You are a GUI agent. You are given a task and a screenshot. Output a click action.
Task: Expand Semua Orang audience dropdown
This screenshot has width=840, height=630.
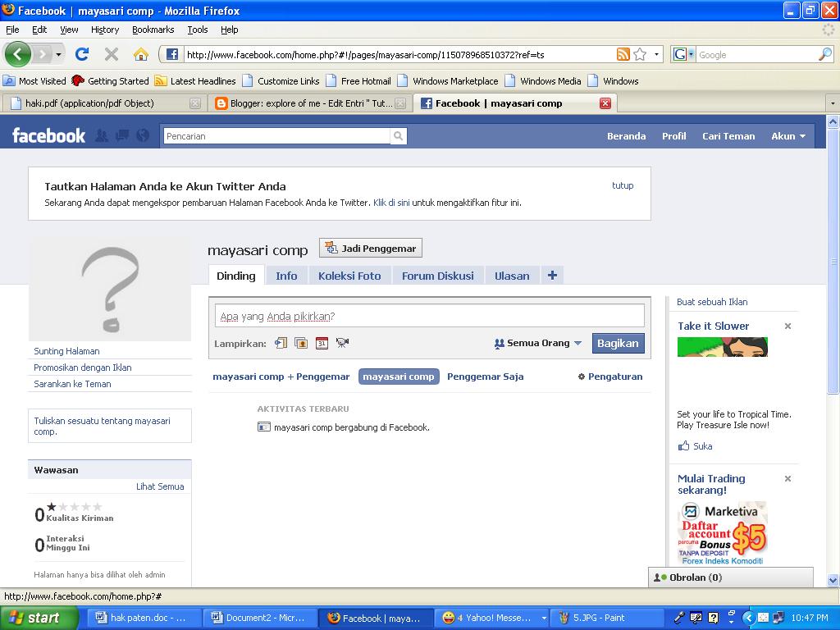[x=537, y=343]
